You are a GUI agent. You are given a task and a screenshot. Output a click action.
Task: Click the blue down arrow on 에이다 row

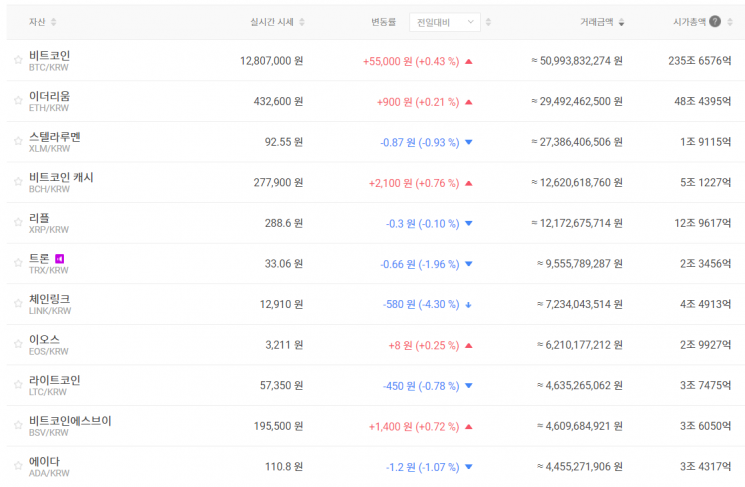pyautogui.click(x=469, y=467)
